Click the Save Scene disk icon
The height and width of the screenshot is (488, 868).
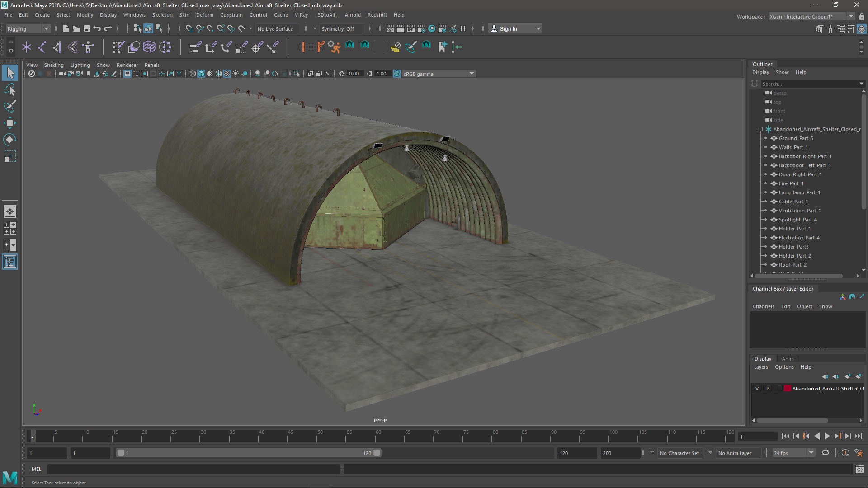click(86, 28)
